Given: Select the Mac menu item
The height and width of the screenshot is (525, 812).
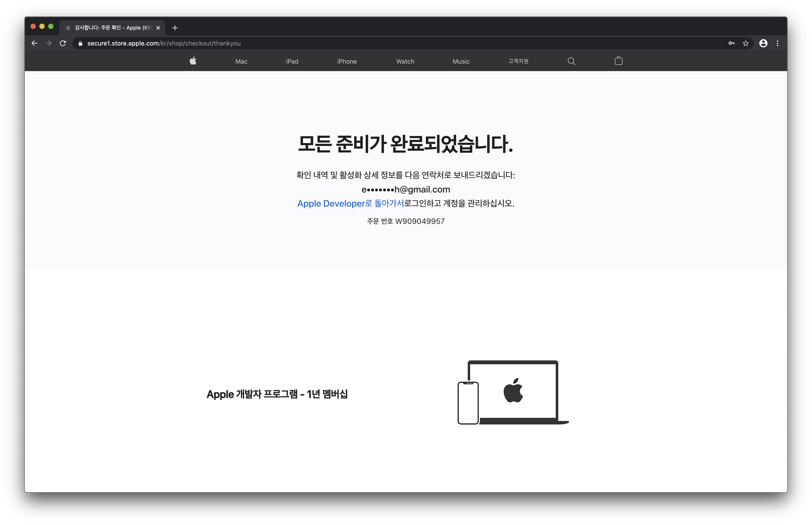Looking at the screenshot, I should click(x=241, y=61).
